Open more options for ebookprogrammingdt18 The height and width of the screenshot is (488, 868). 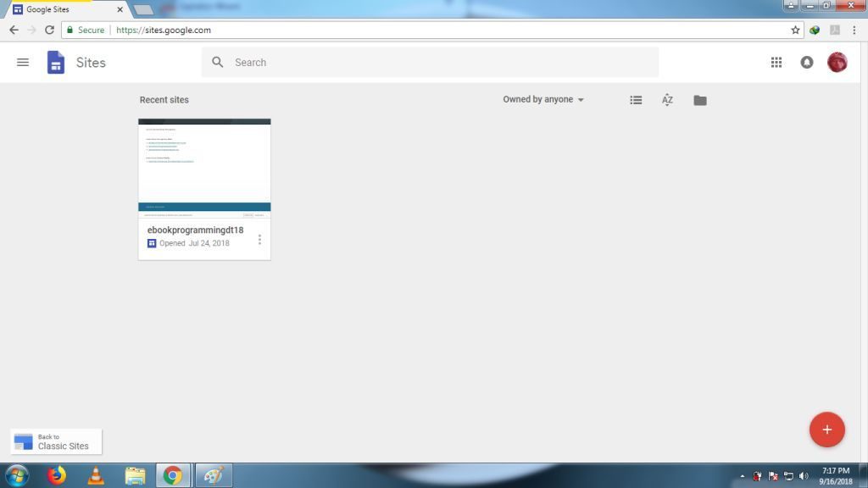click(259, 240)
